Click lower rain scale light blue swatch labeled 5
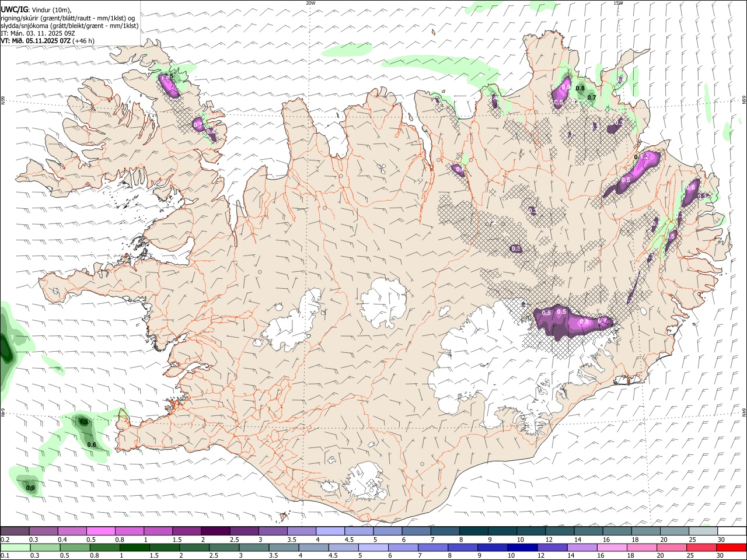747x560 pixels. (373, 547)
